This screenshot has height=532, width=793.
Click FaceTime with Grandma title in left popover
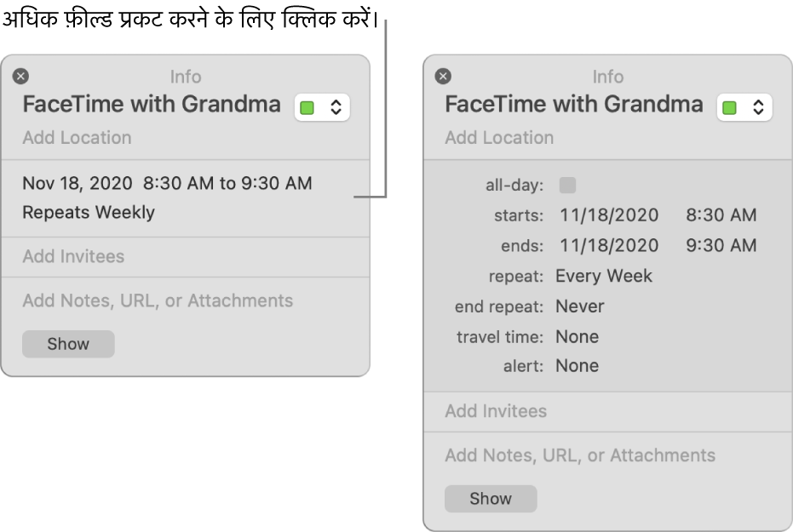pos(152,104)
